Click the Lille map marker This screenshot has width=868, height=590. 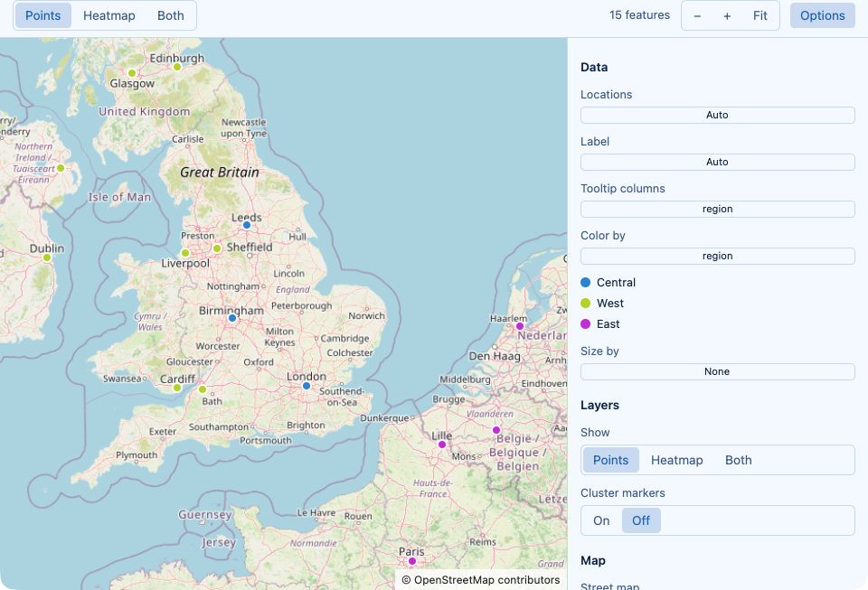click(442, 445)
